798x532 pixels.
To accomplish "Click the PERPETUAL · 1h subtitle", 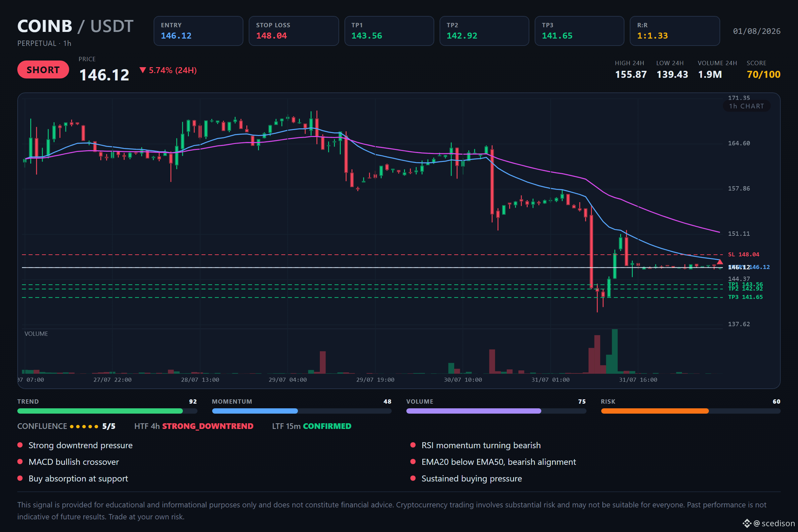I will coord(44,44).
